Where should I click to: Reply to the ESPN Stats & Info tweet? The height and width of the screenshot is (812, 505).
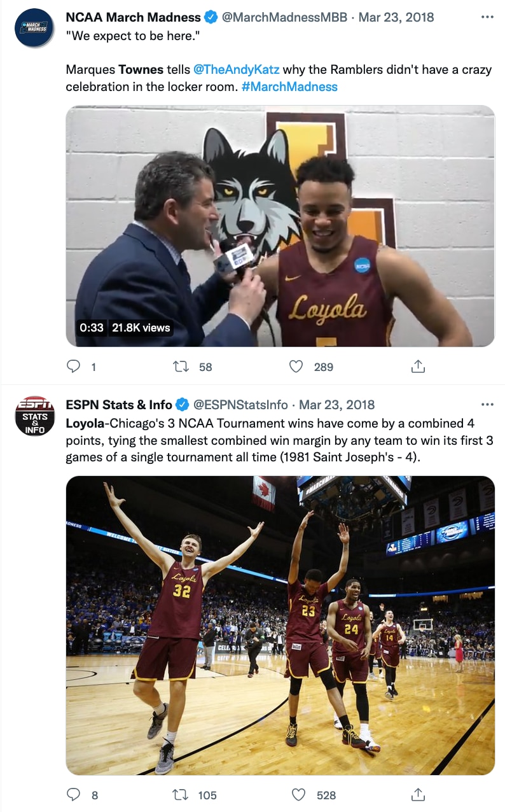[x=74, y=795]
